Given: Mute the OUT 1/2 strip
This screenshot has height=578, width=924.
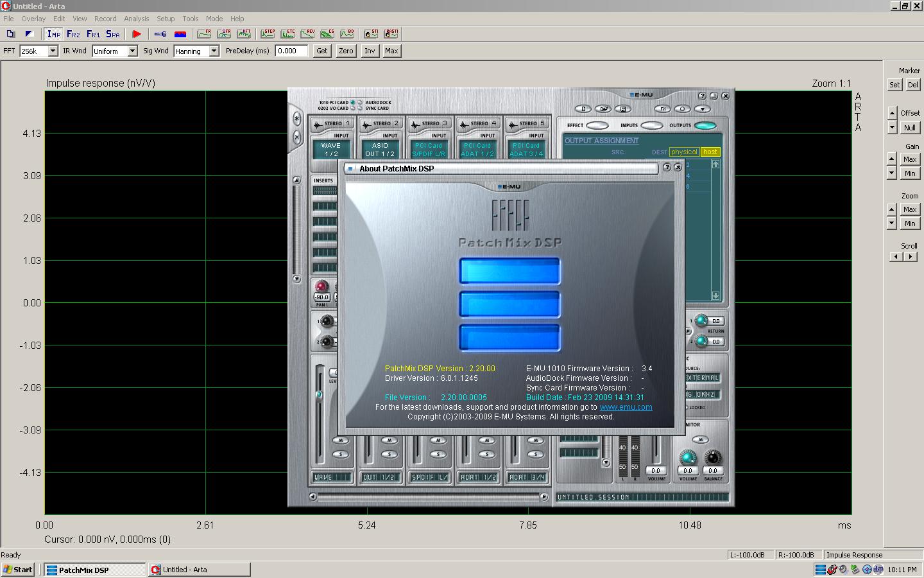Looking at the screenshot, I should (389, 441).
